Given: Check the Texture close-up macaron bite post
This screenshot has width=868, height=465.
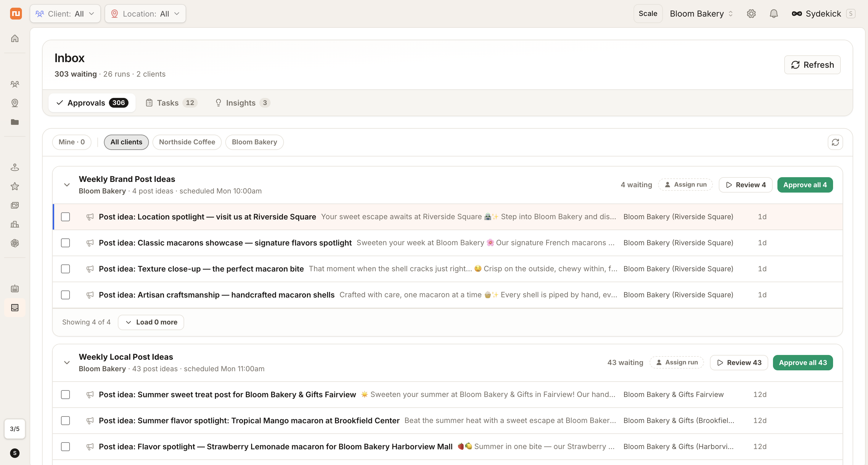Looking at the screenshot, I should 65,269.
